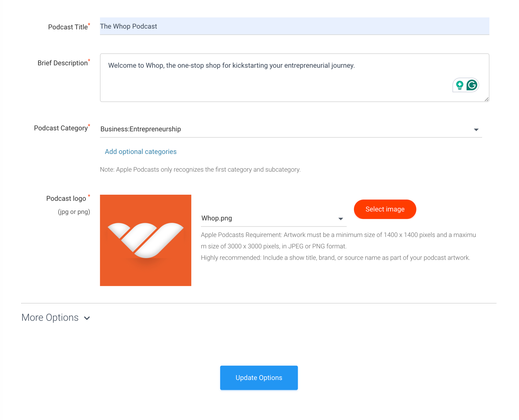Click the Add optional categories link
Image resolution: width=519 pixels, height=420 pixels.
pyautogui.click(x=140, y=152)
